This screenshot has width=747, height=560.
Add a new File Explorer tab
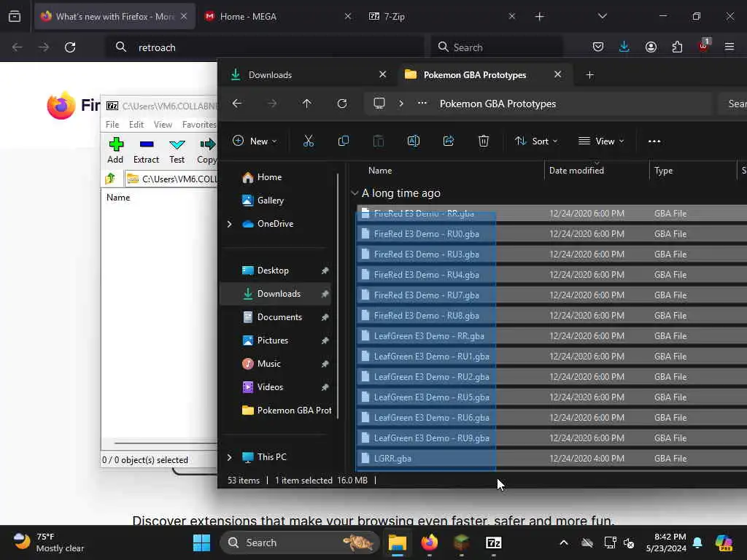tap(589, 75)
